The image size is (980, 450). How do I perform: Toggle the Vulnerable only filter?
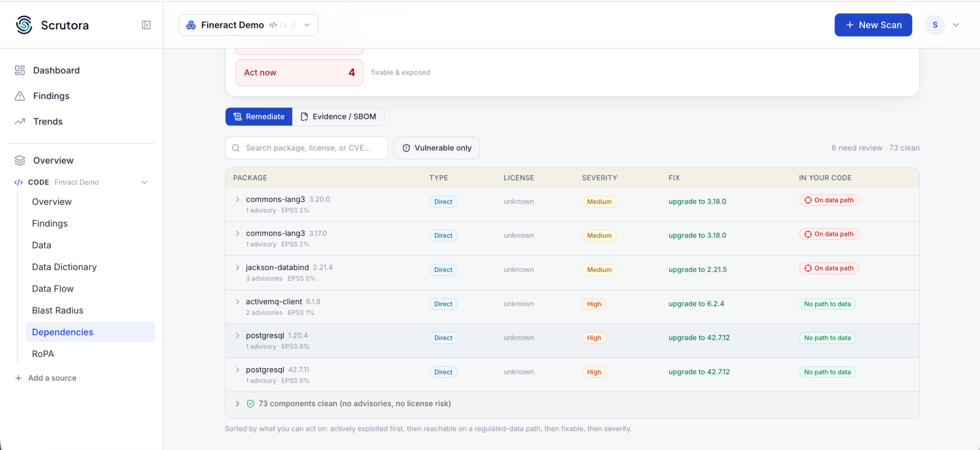tap(436, 148)
